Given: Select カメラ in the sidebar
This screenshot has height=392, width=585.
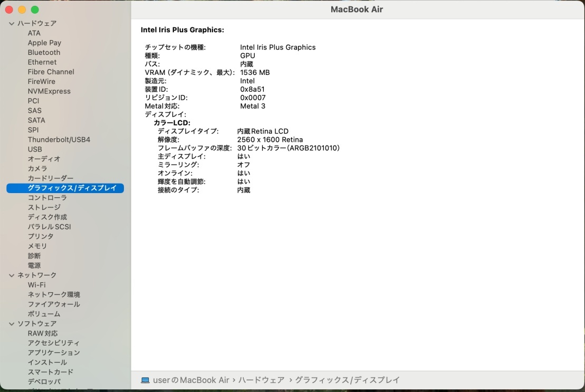Looking at the screenshot, I should click(x=37, y=169).
